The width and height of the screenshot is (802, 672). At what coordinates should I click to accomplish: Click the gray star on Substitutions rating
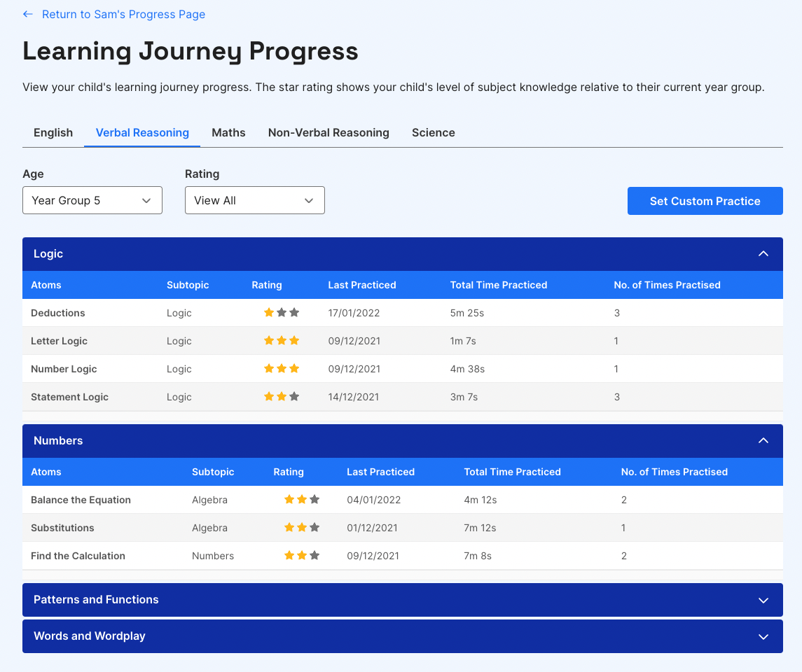(314, 527)
